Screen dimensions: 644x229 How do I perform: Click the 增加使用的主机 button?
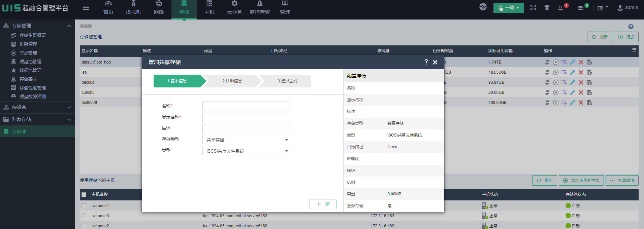[x=581, y=181]
